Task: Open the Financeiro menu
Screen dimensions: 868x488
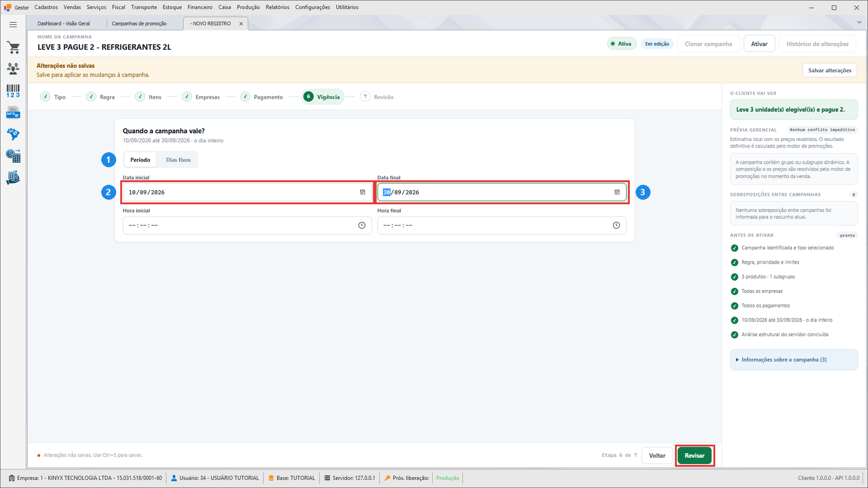Action: 200,7
